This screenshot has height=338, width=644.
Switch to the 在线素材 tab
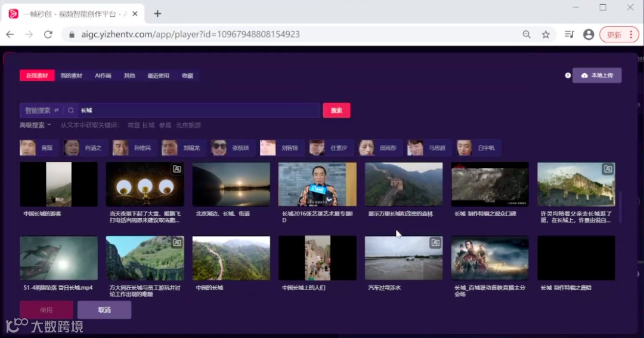(37, 76)
